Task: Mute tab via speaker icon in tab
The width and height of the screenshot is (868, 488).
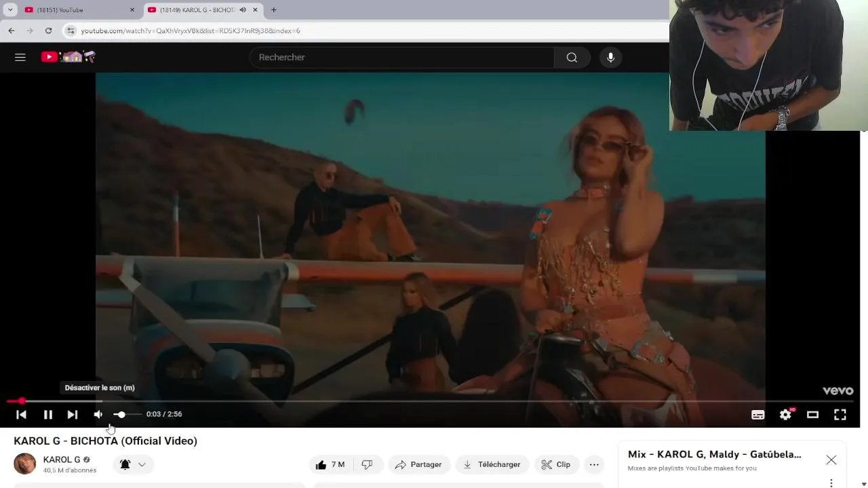Action: [x=243, y=10]
